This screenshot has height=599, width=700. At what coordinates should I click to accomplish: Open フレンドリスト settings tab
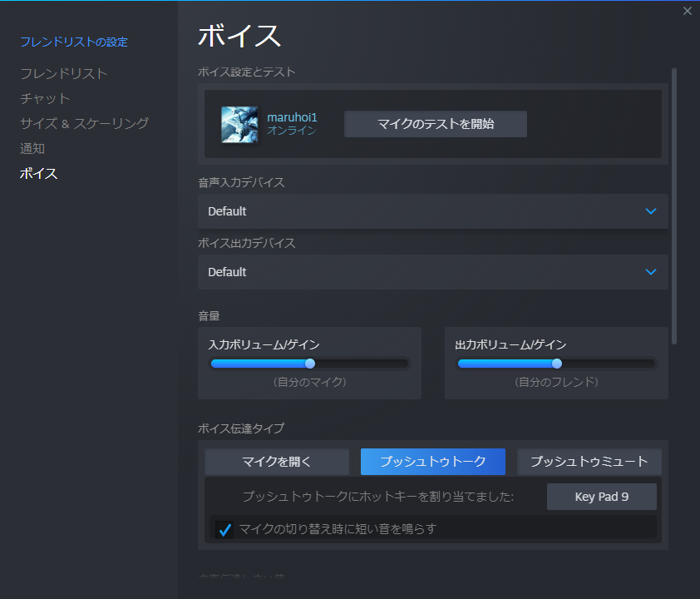pyautogui.click(x=64, y=73)
